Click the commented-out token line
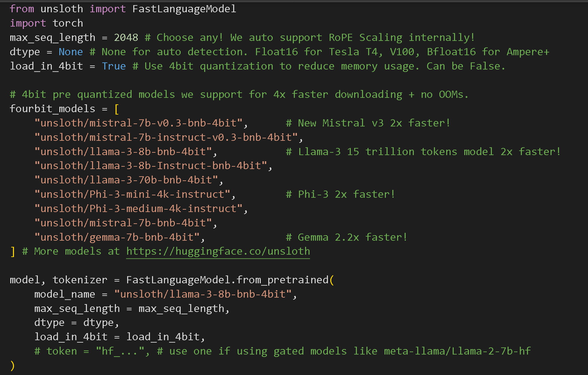 click(282, 351)
